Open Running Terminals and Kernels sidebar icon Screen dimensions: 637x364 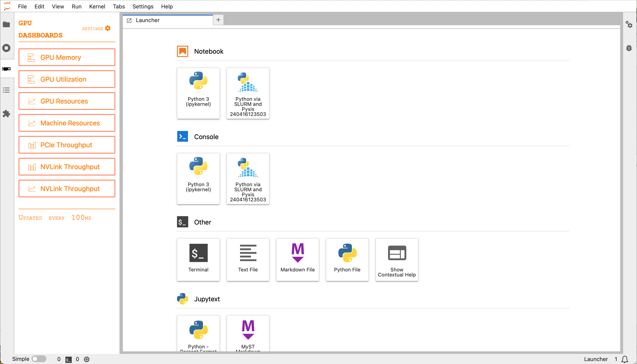(7, 48)
